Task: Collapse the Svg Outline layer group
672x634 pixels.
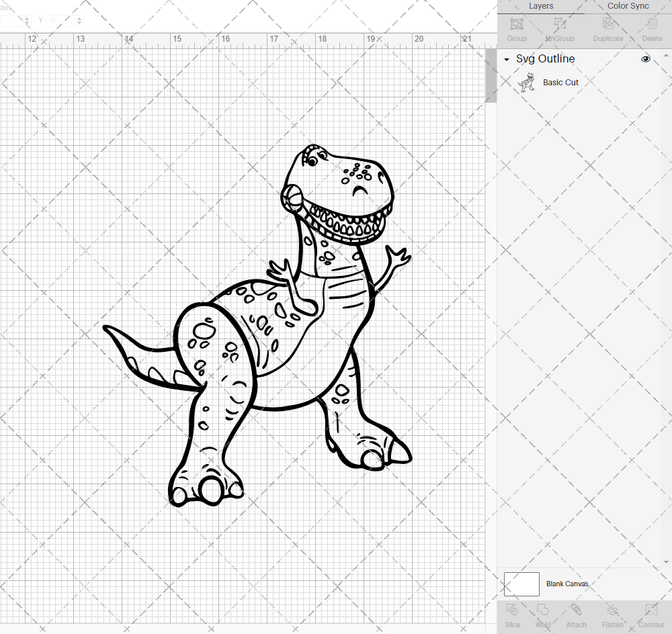Action: 506,59
